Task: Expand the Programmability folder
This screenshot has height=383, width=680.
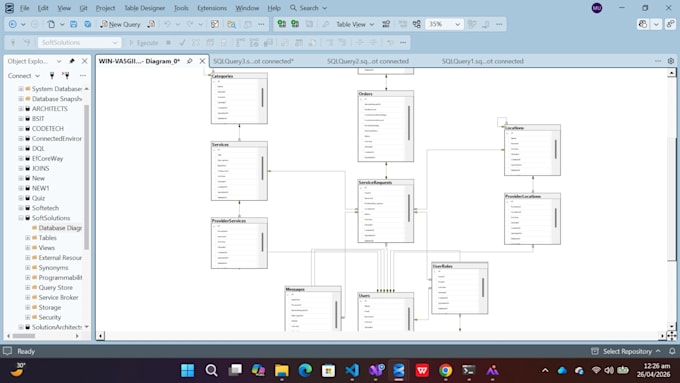Action: point(27,278)
